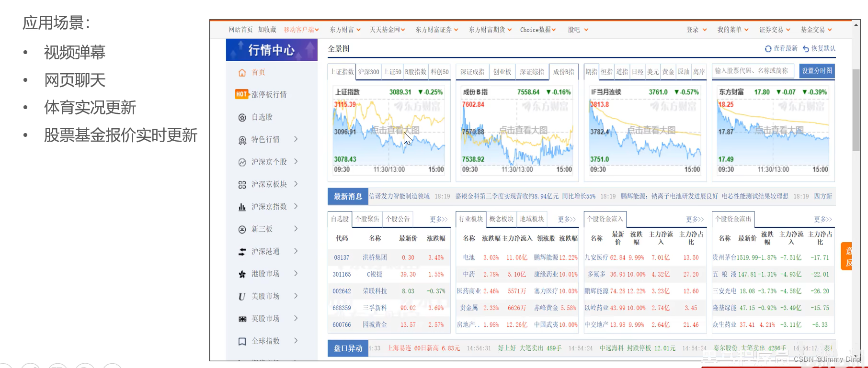868x368 pixels.
Task: Switch to the 上证指数 tab
Action: 342,72
